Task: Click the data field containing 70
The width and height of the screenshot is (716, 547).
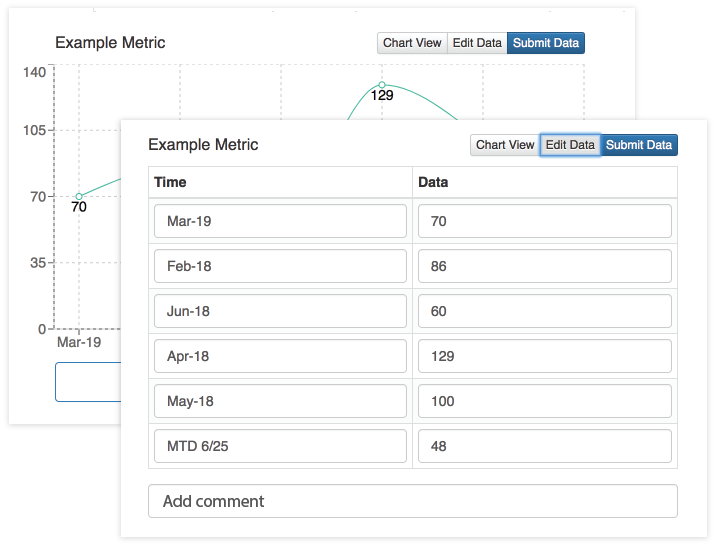Action: 545,221
